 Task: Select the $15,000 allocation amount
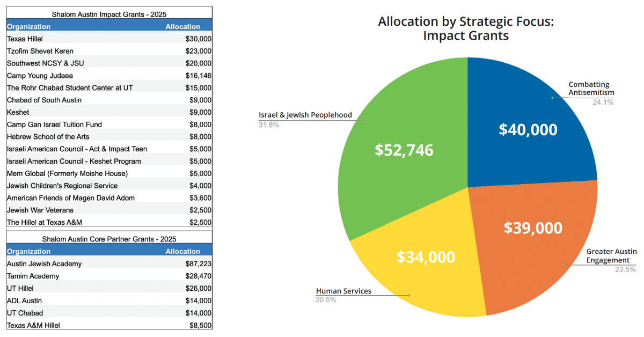(x=199, y=88)
